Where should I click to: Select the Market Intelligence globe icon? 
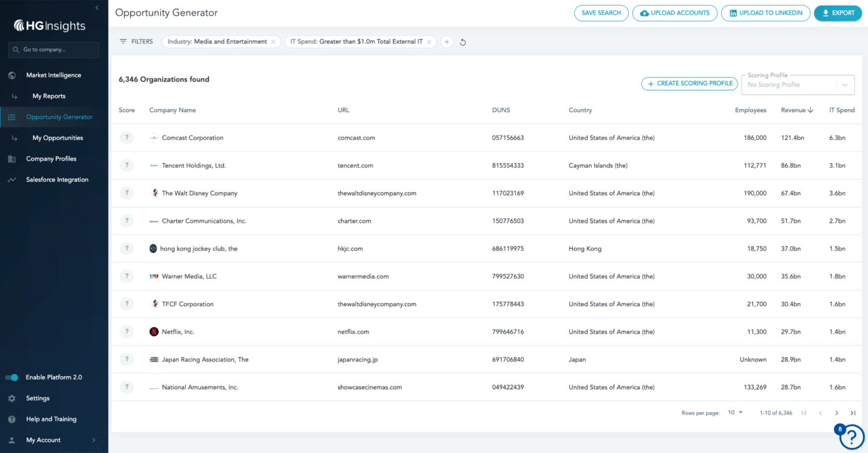click(x=11, y=75)
